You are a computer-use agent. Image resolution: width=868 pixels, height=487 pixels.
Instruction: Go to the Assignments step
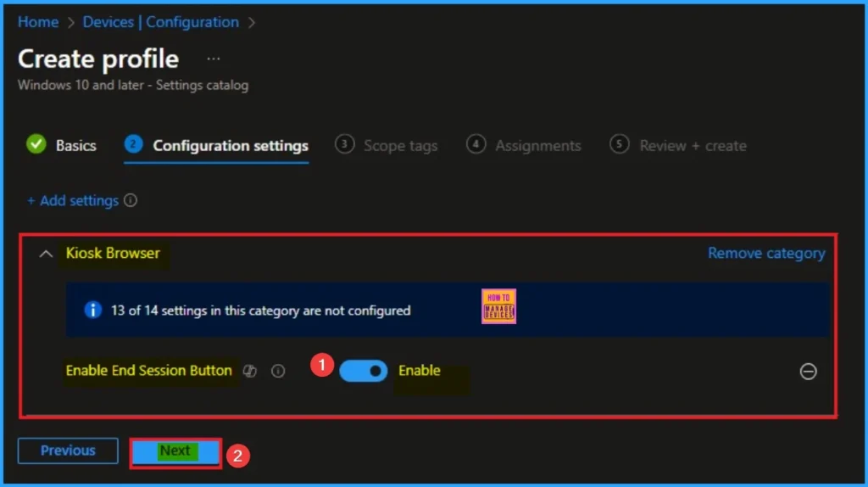[538, 146]
